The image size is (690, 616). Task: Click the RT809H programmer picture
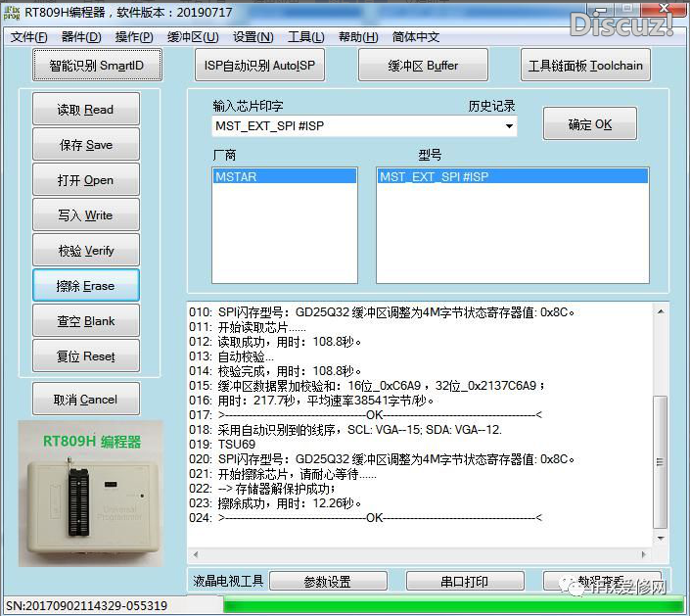coord(91,494)
